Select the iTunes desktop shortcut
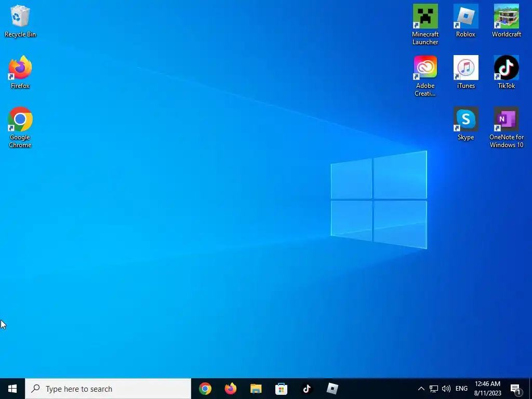532x399 pixels. [465, 72]
